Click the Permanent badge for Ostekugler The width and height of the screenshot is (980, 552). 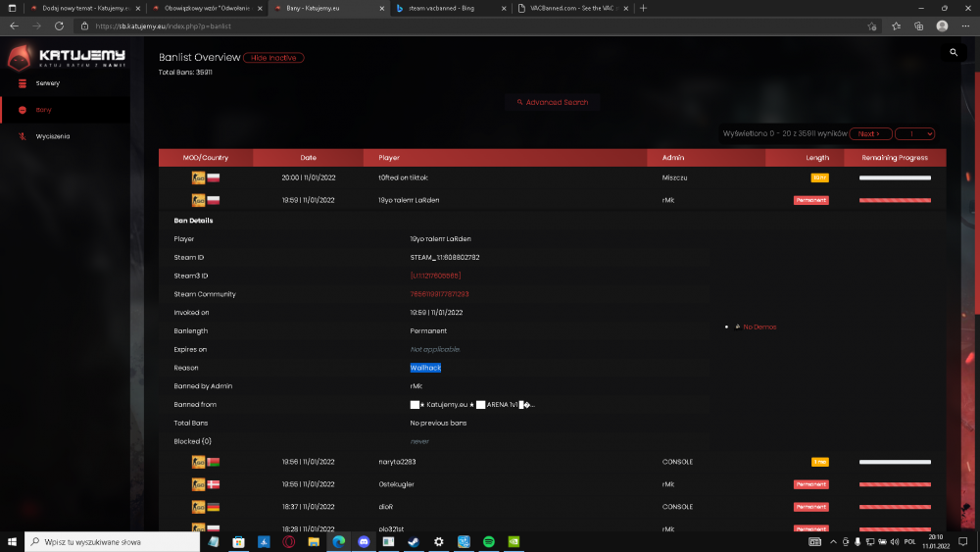tap(811, 484)
